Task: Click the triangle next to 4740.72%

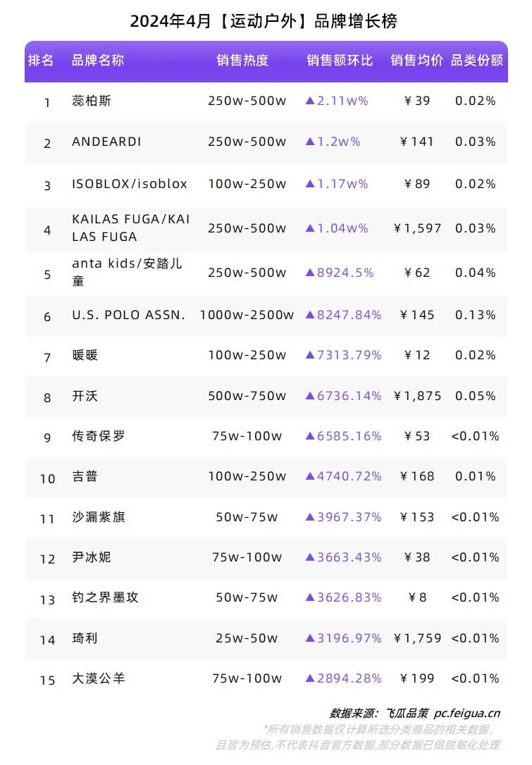Action: [310, 476]
